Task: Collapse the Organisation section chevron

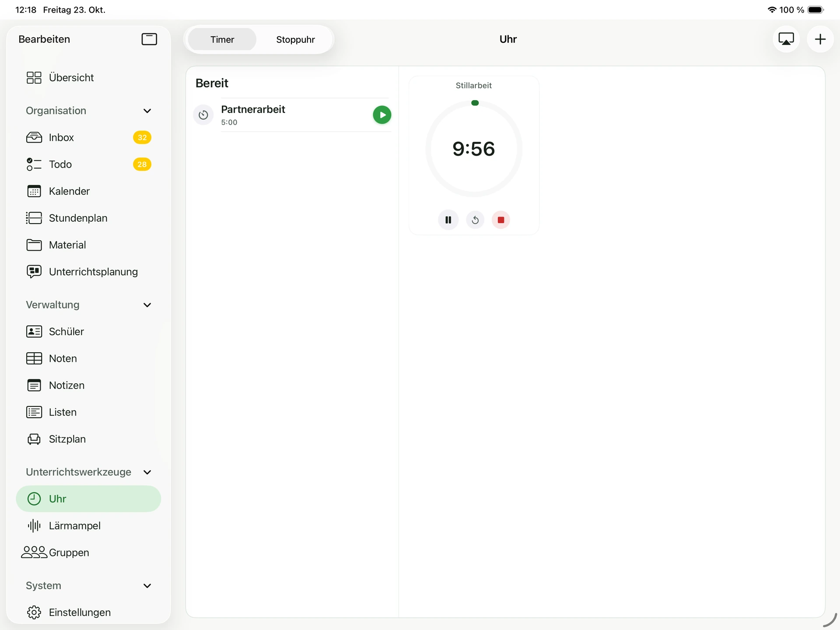Action: pos(147,111)
